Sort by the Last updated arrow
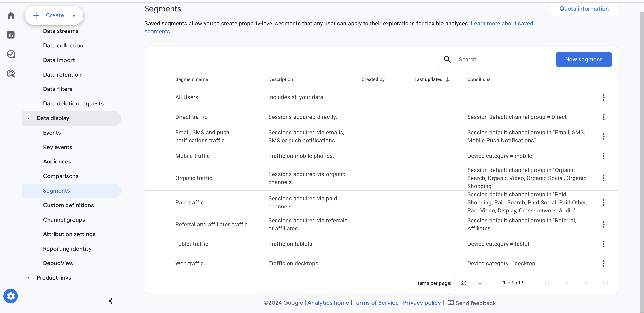644x313 pixels. (x=448, y=79)
